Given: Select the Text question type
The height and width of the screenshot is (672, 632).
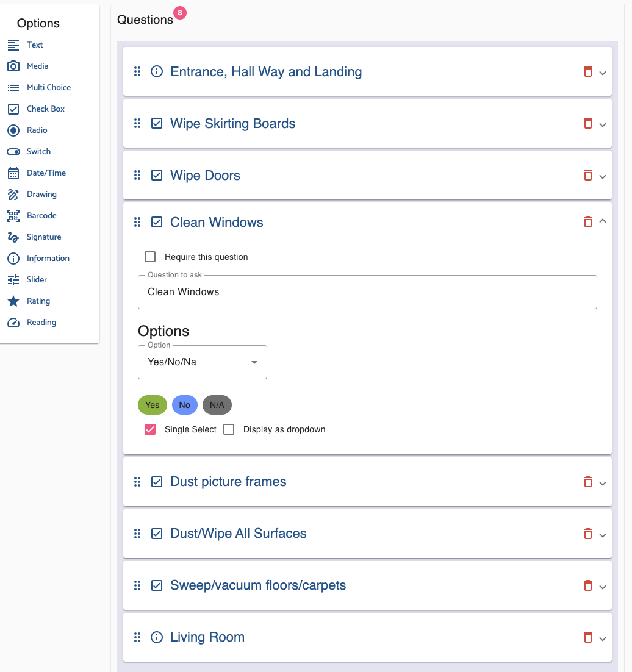Looking at the screenshot, I should [34, 45].
